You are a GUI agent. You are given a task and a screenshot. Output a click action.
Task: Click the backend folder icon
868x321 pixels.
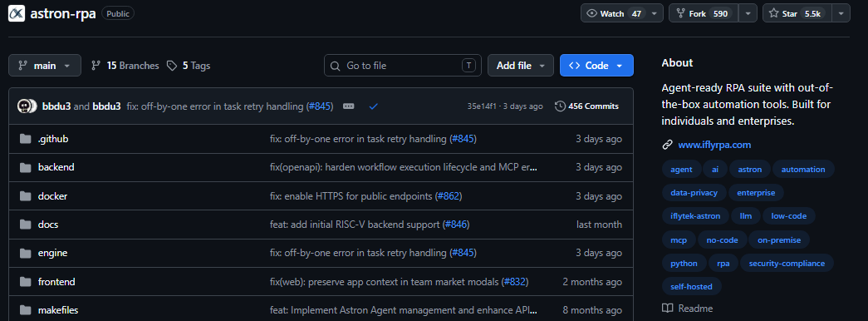click(25, 167)
